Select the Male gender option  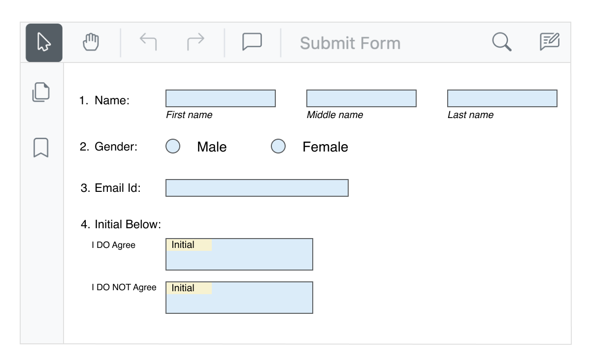point(173,146)
